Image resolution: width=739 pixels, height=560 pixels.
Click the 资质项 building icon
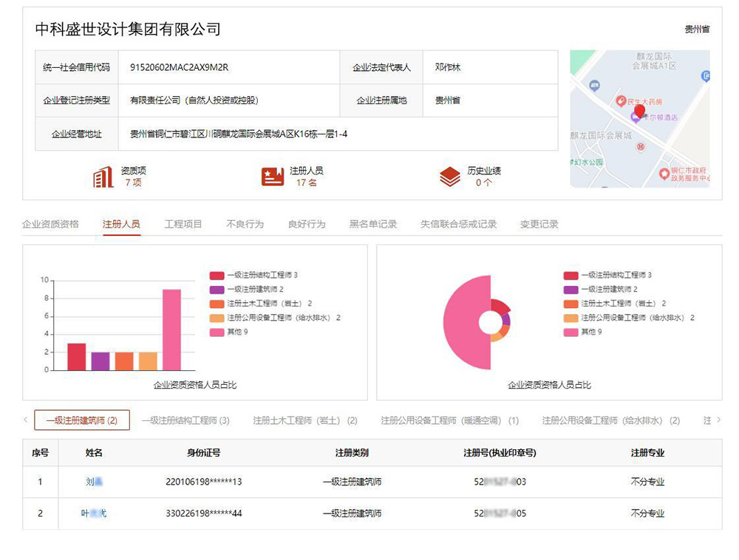pyautogui.click(x=103, y=177)
